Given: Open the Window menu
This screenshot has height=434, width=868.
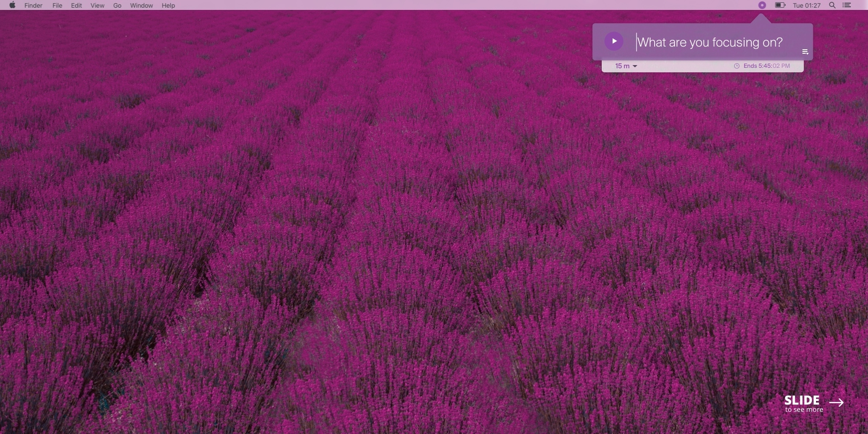Looking at the screenshot, I should pos(142,5).
